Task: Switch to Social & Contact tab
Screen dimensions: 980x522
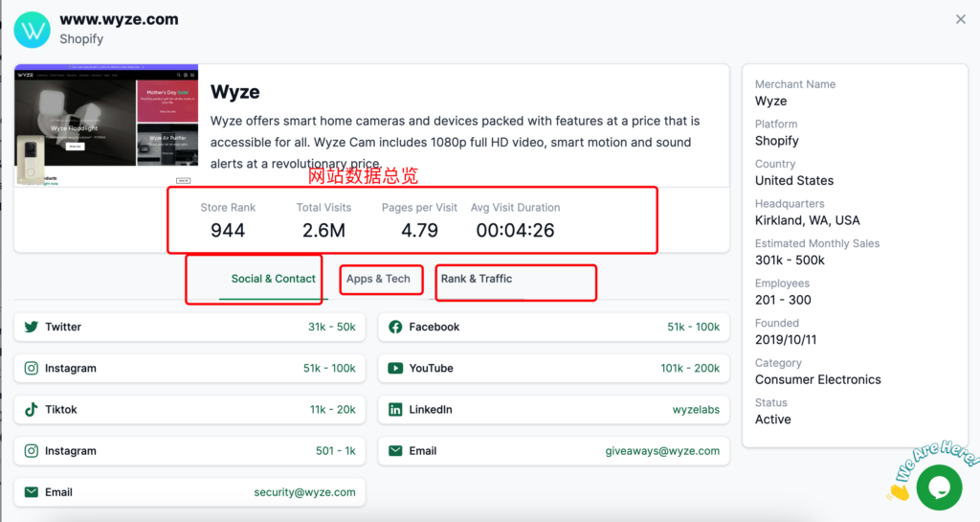Action: [273, 279]
